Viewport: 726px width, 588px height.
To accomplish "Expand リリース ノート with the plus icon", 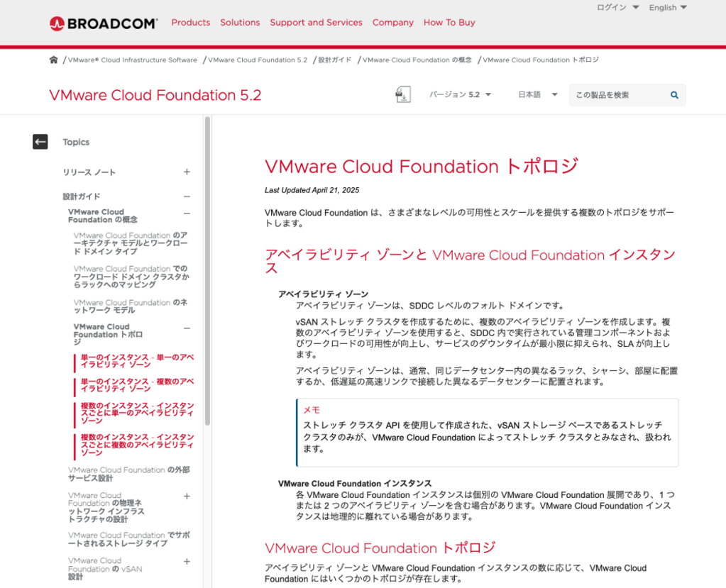I will (x=187, y=172).
